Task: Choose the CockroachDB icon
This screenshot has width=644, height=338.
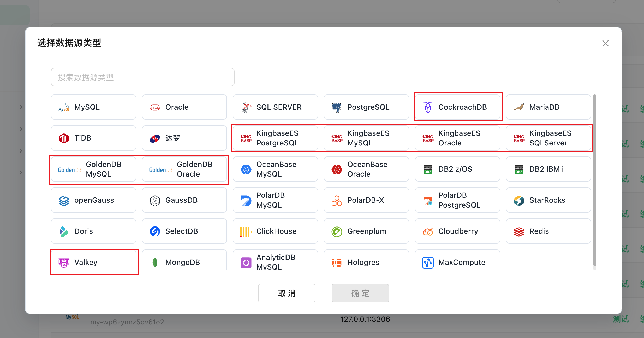Action: [x=428, y=107]
